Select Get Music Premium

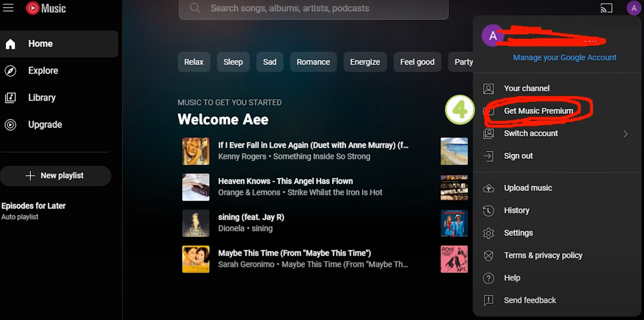coord(557,111)
